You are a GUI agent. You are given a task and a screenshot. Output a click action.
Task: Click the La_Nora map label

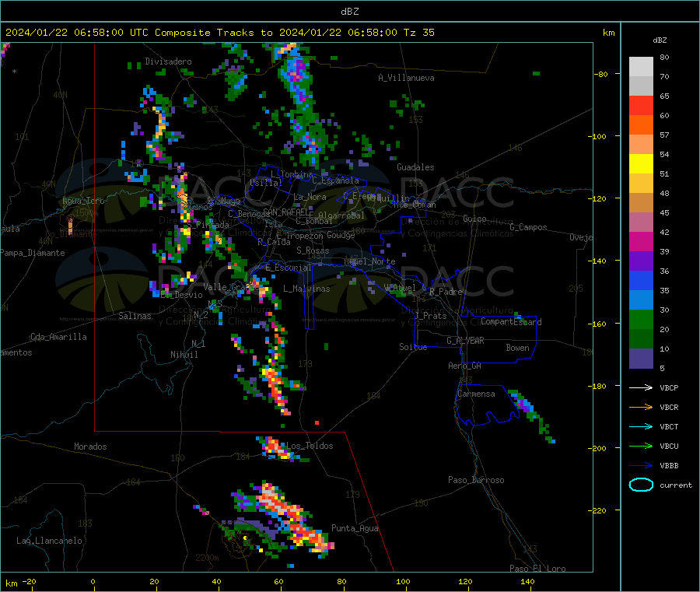point(310,197)
